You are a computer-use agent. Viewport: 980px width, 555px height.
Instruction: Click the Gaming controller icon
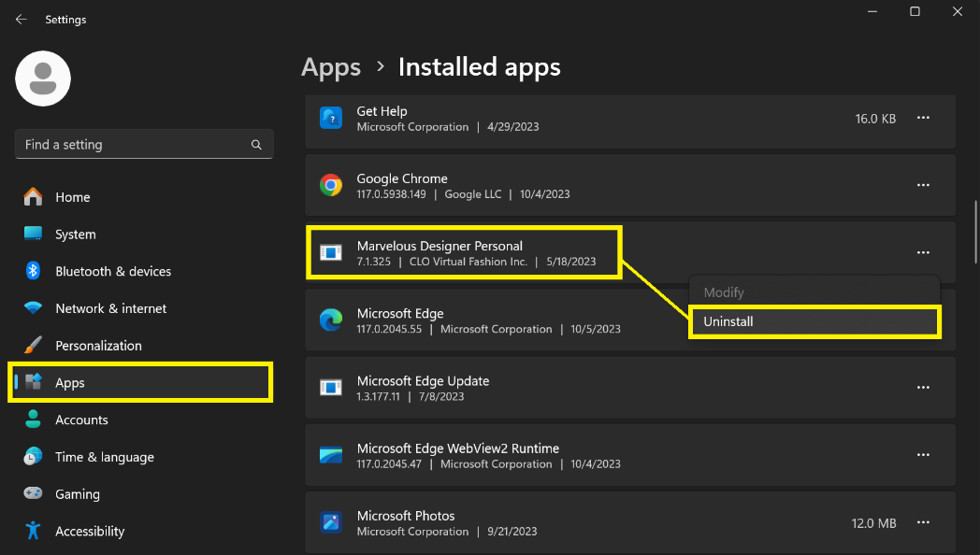tap(33, 493)
